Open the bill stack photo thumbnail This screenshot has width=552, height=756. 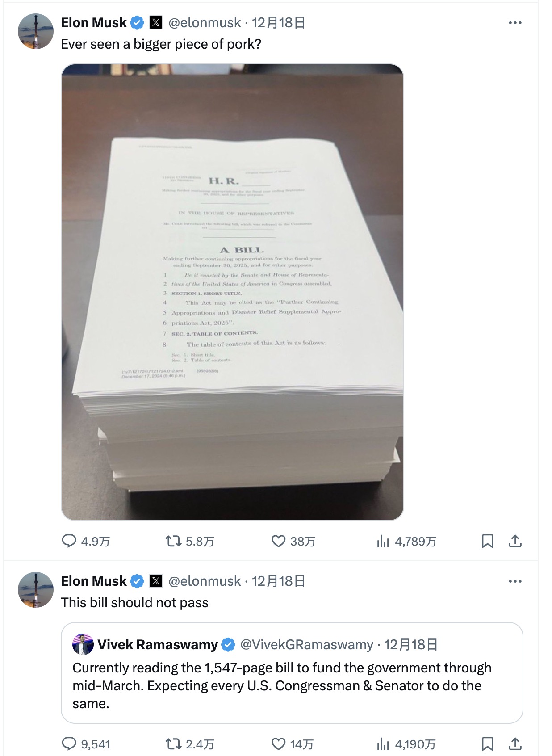(232, 292)
